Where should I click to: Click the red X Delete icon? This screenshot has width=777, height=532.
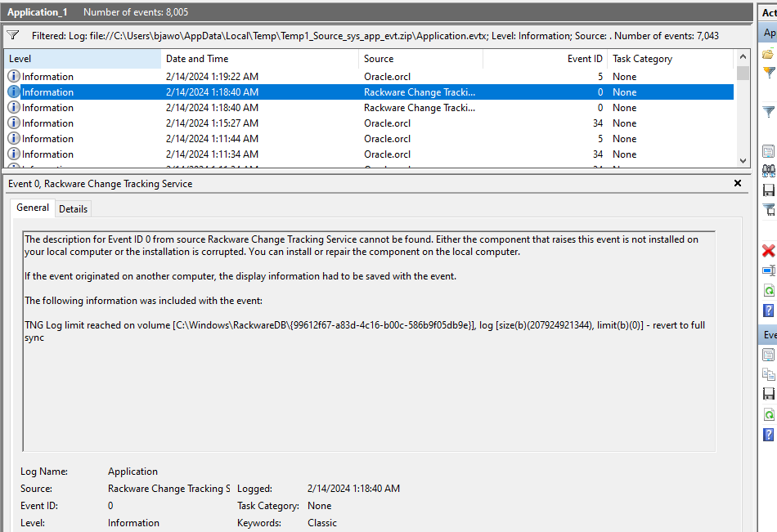pos(769,251)
